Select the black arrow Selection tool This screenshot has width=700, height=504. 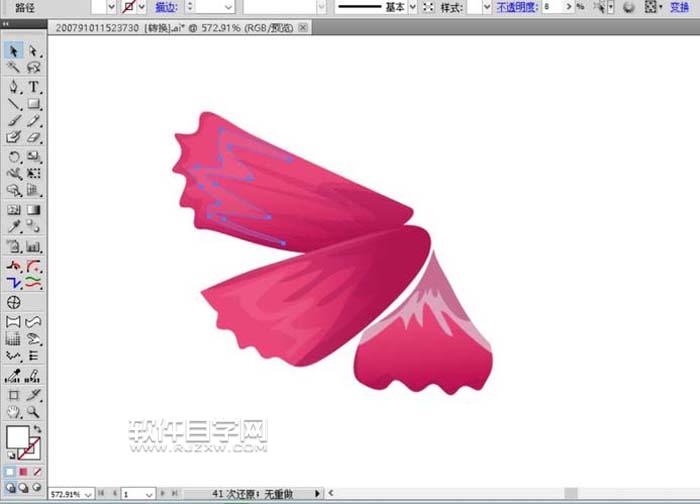tap(15, 50)
